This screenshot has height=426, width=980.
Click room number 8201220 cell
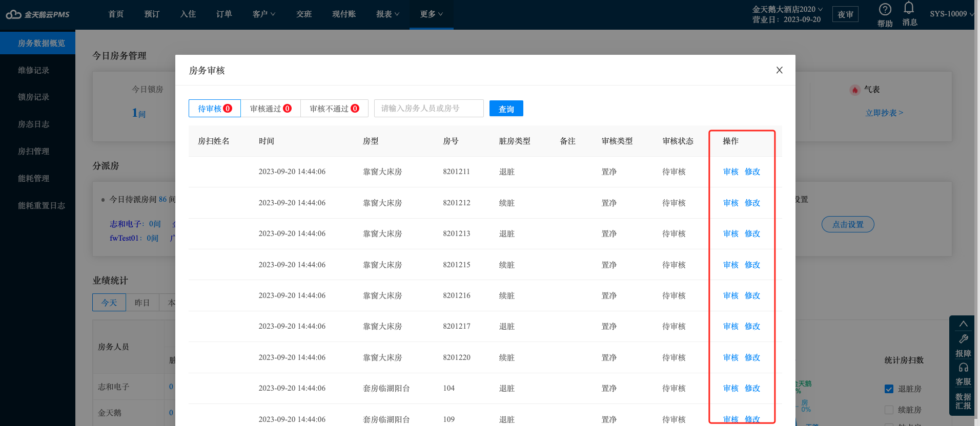tap(457, 357)
